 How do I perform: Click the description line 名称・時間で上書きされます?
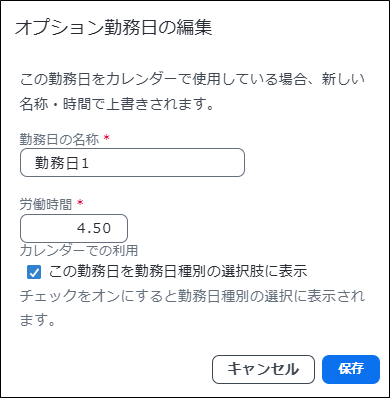tap(117, 105)
